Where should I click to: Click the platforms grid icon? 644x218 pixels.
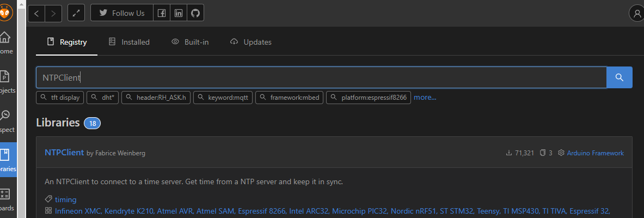(48, 211)
